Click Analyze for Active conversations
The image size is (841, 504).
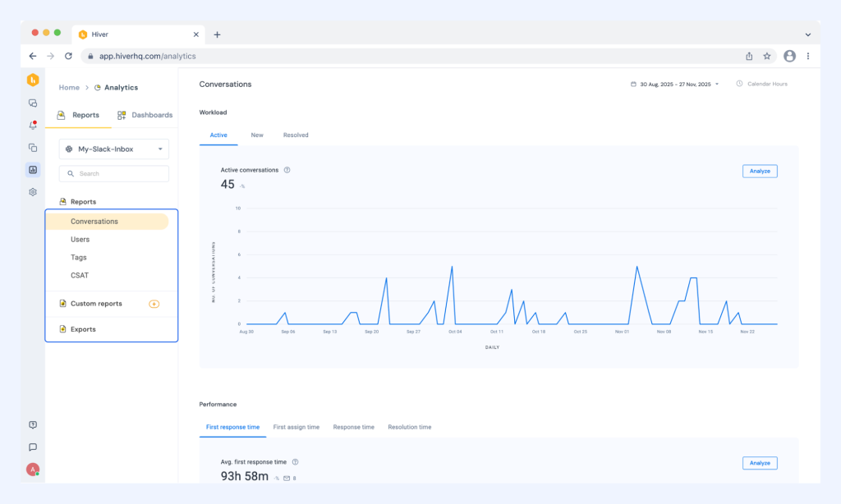tap(760, 171)
